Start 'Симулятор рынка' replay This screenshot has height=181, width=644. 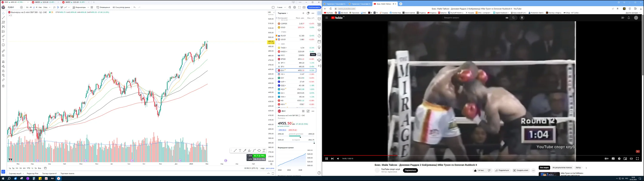(x=121, y=8)
